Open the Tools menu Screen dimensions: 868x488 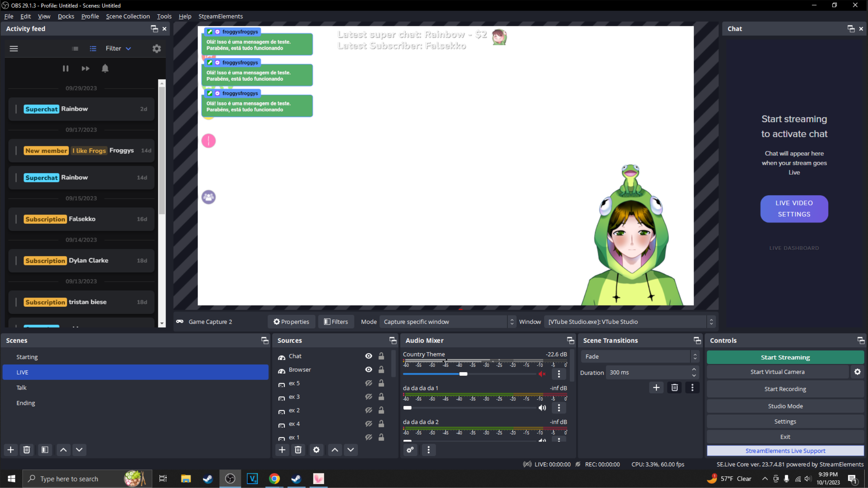(x=164, y=16)
